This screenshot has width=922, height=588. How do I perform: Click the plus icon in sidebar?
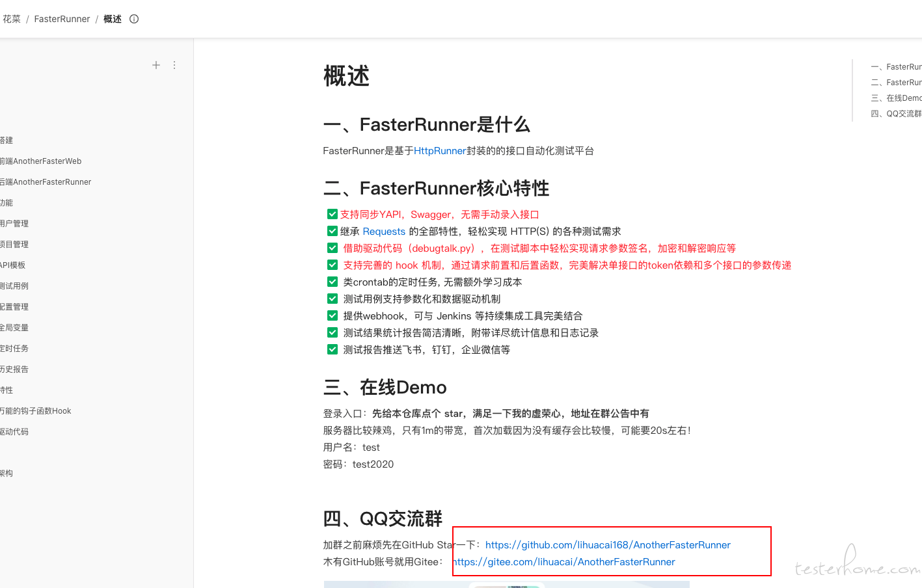click(156, 65)
